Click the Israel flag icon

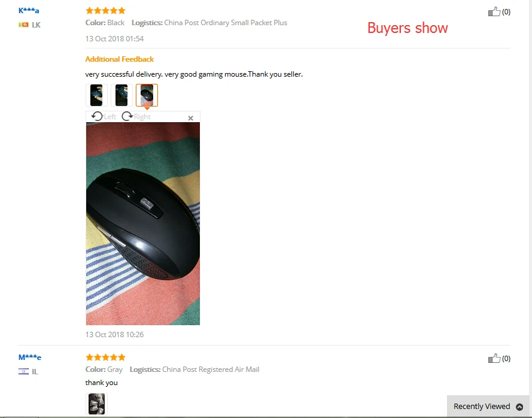click(x=23, y=371)
